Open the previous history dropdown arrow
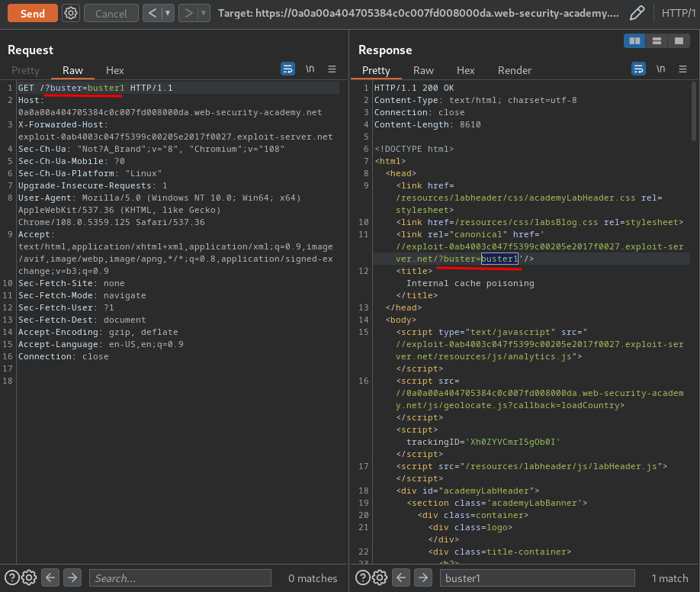The image size is (700, 592). (x=168, y=14)
